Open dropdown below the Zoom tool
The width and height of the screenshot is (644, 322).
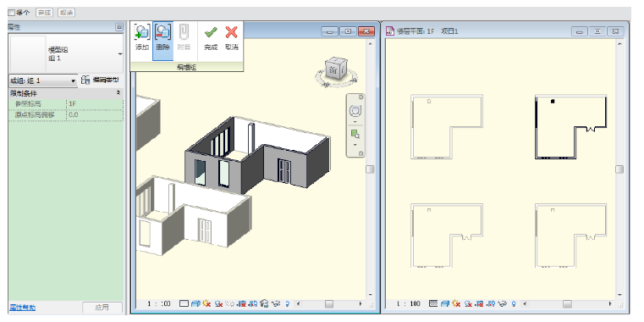[355, 145]
